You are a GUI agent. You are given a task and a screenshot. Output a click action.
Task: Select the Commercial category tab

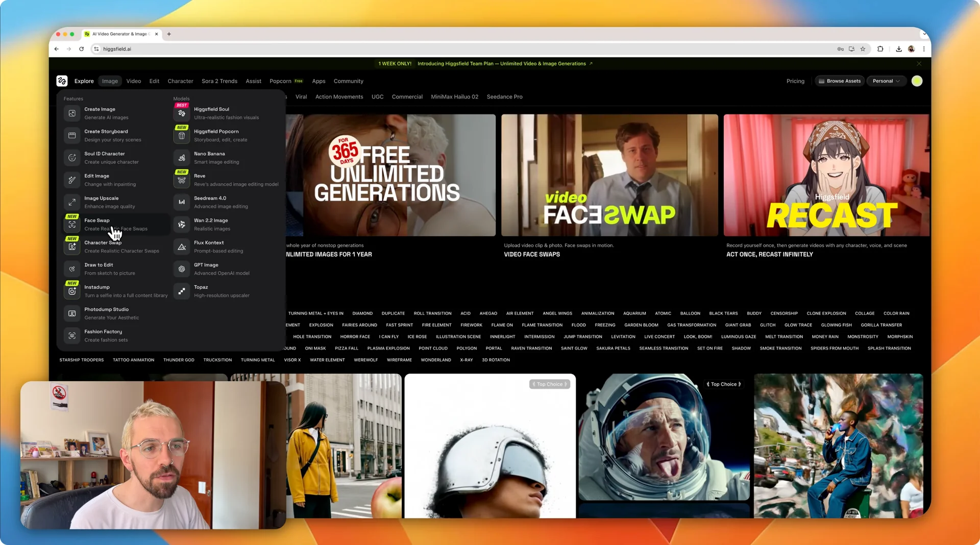(407, 97)
